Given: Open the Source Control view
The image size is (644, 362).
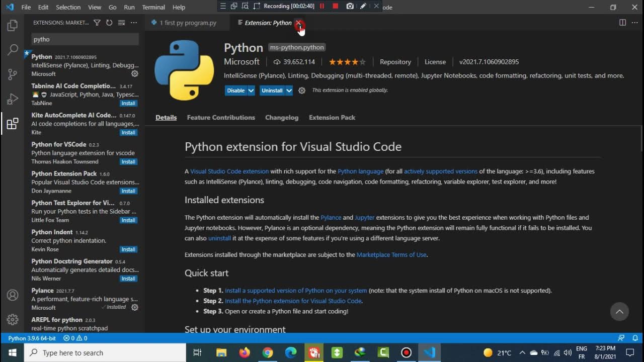Looking at the screenshot, I should [x=13, y=74].
